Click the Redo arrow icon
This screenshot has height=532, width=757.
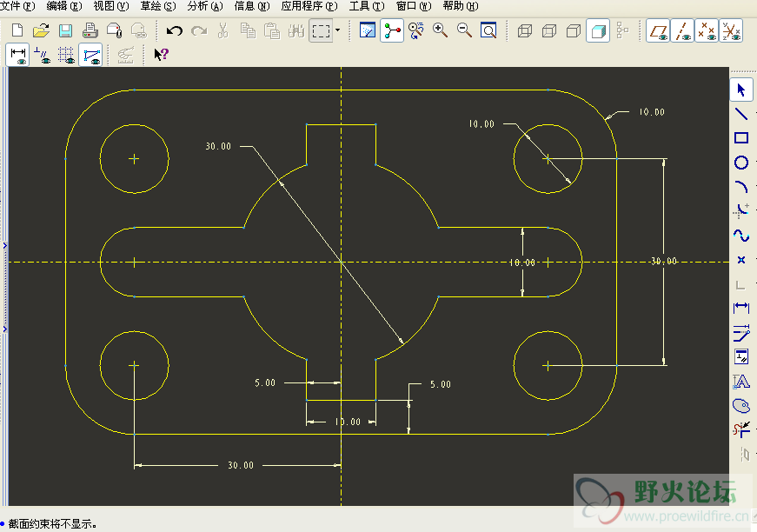[x=198, y=31]
